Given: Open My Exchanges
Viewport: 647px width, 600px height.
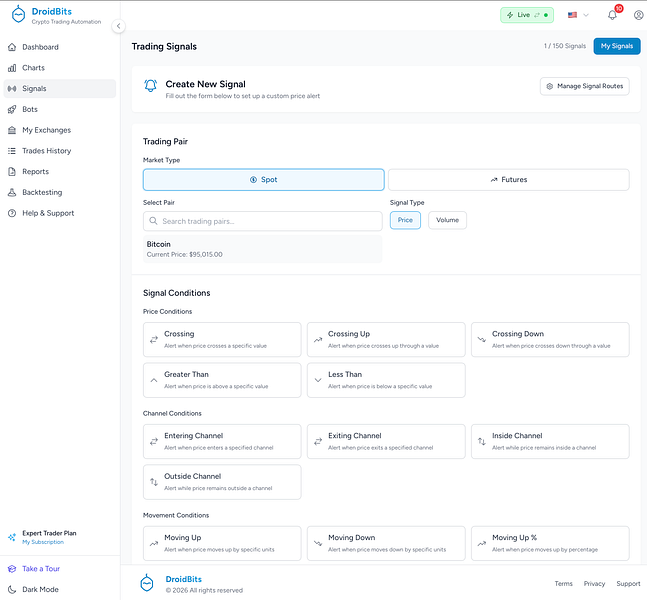Looking at the screenshot, I should [x=60, y=130].
